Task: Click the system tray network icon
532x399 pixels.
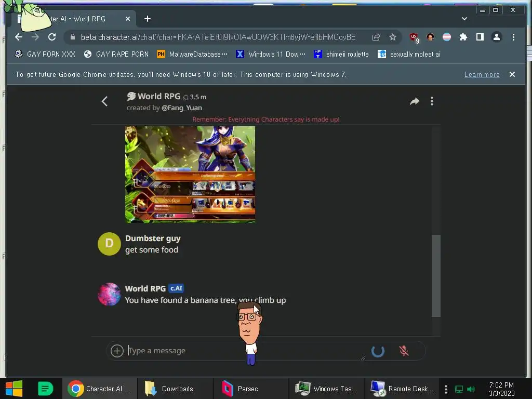Action: (459, 389)
